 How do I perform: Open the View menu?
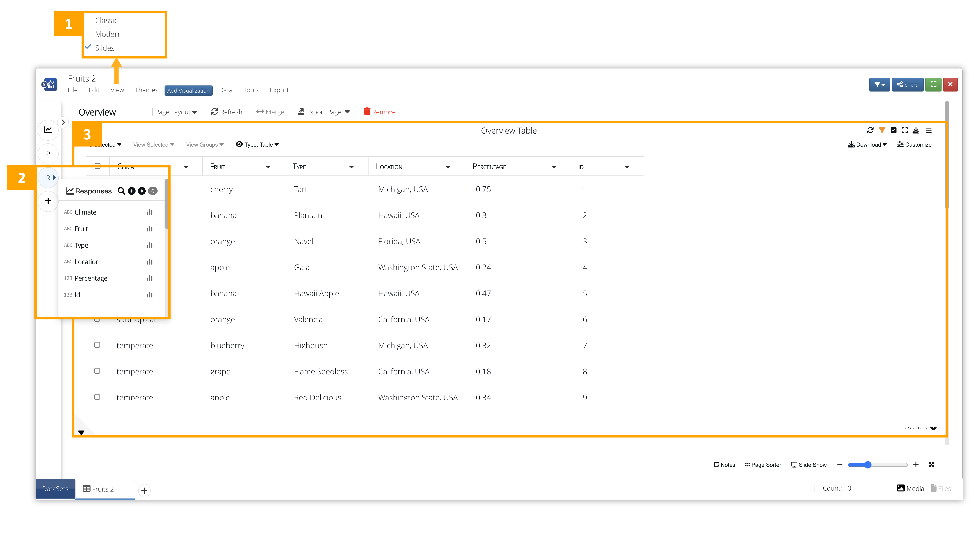click(117, 90)
